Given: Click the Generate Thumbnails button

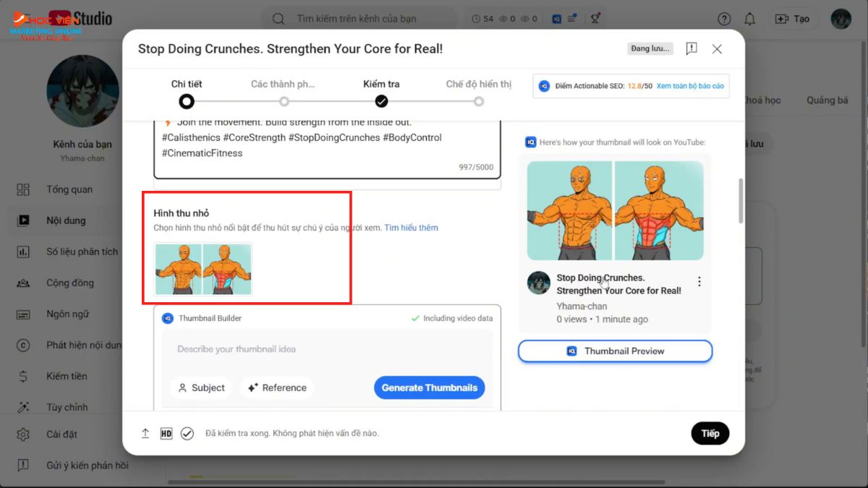Looking at the screenshot, I should coord(429,388).
